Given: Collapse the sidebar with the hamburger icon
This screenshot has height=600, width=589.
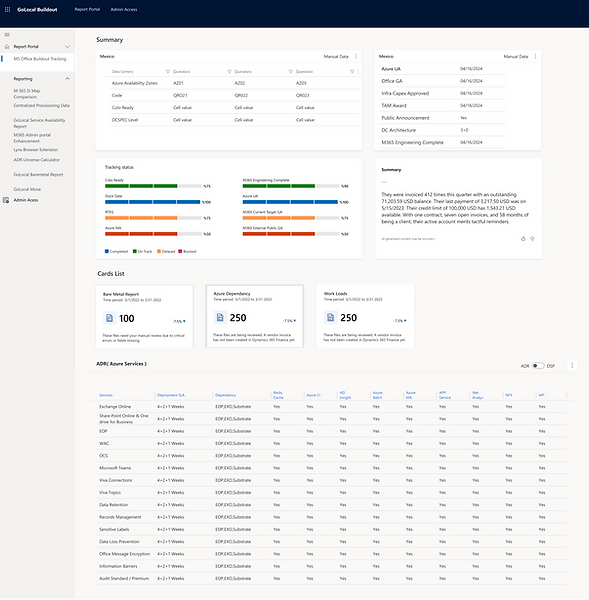Looking at the screenshot, I should pos(7,35).
